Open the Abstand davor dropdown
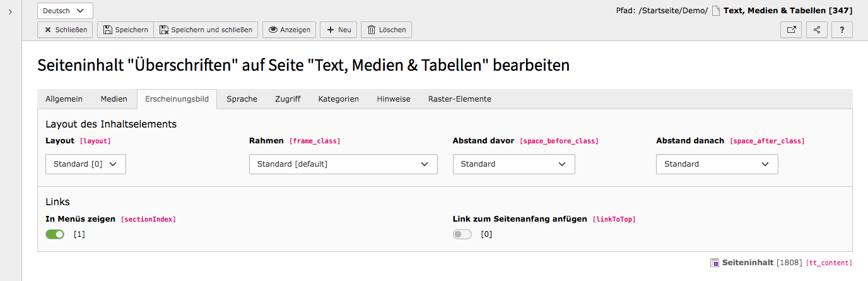Viewport: 868px width, 281px height. tap(513, 164)
